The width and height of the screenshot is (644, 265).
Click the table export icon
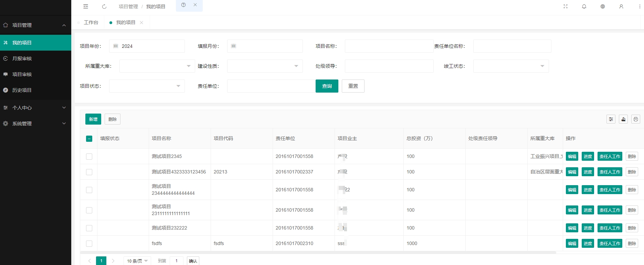623,119
